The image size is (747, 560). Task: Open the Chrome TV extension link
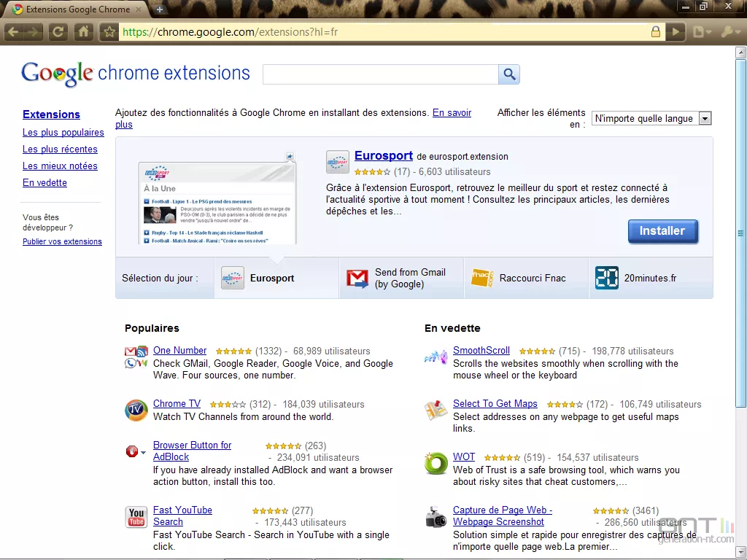tap(177, 403)
